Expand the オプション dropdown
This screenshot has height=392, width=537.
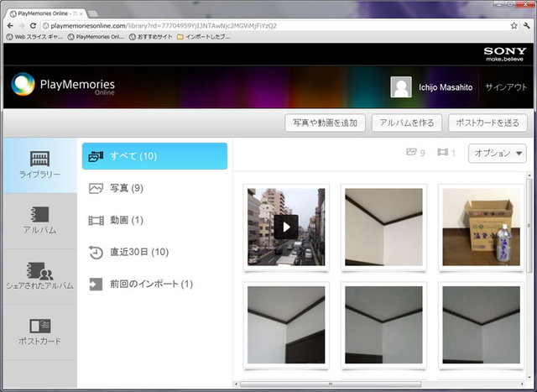pos(497,153)
